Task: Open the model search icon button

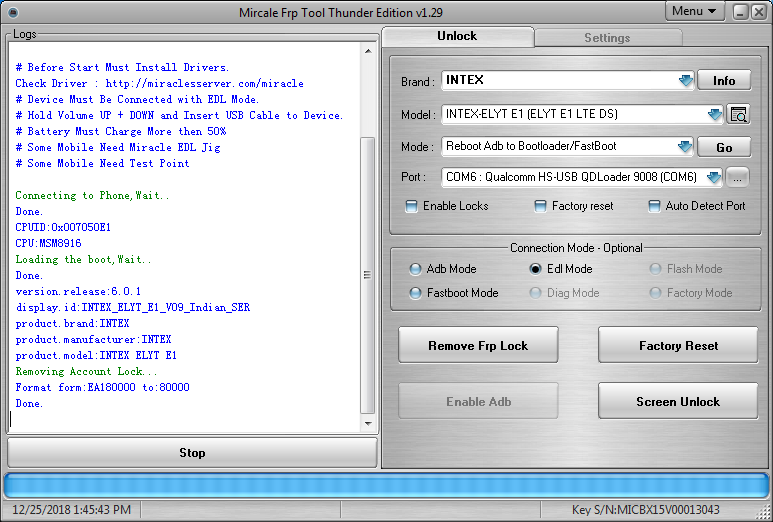Action: (738, 115)
